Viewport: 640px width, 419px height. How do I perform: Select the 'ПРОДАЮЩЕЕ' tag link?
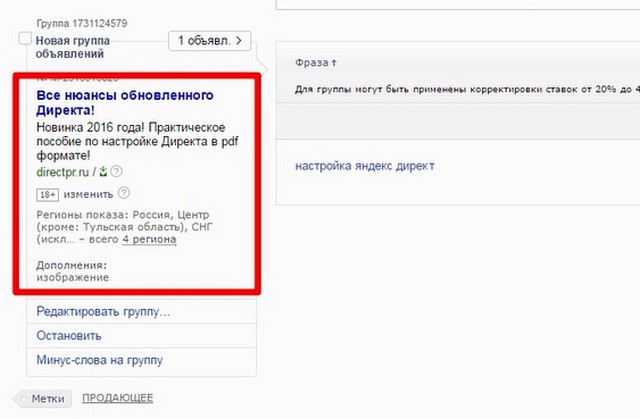(118, 398)
